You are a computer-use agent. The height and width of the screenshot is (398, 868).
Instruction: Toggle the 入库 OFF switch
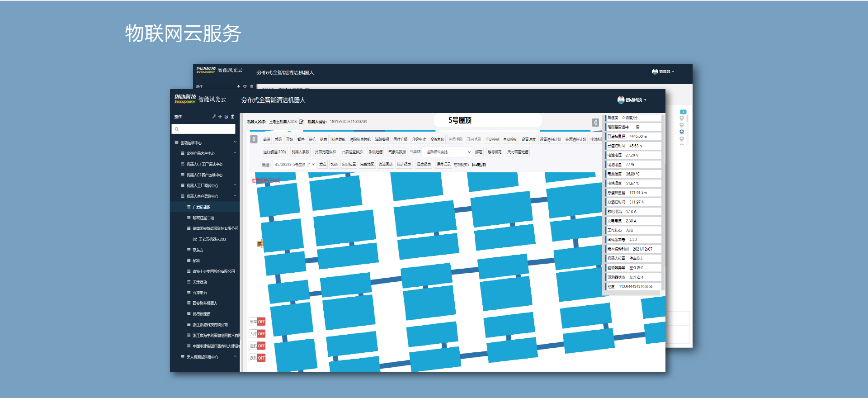(x=257, y=334)
